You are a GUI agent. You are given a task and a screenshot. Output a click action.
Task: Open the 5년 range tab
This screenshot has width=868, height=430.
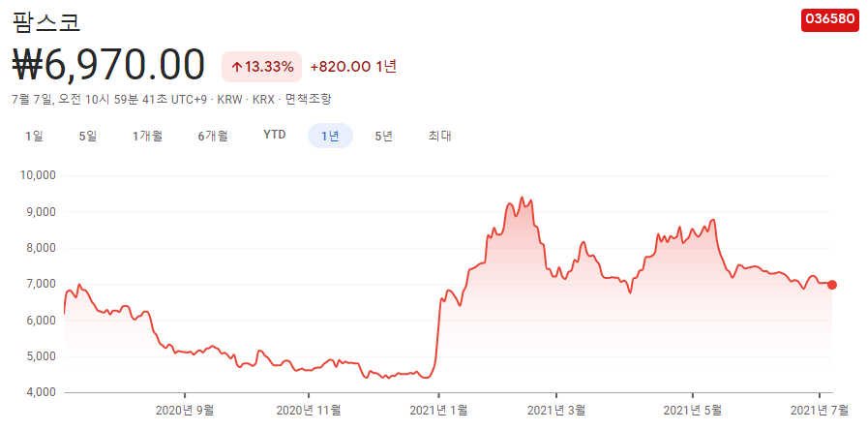tap(383, 136)
